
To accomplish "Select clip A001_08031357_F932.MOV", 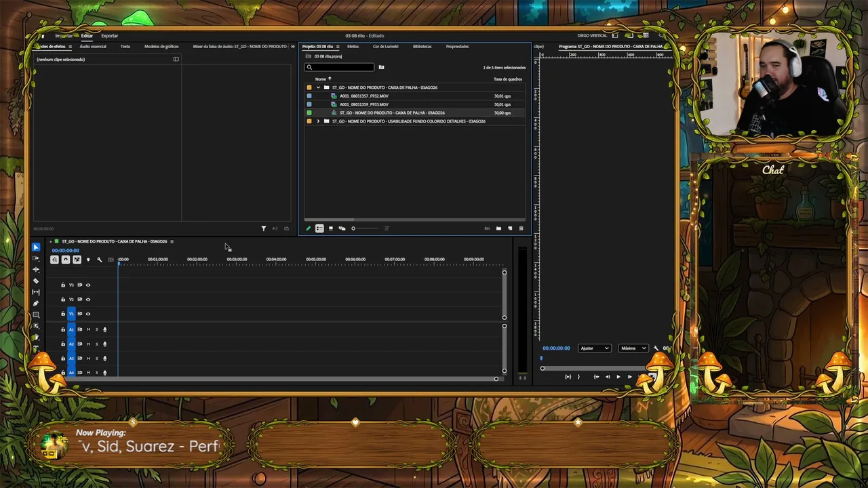I will [364, 96].
